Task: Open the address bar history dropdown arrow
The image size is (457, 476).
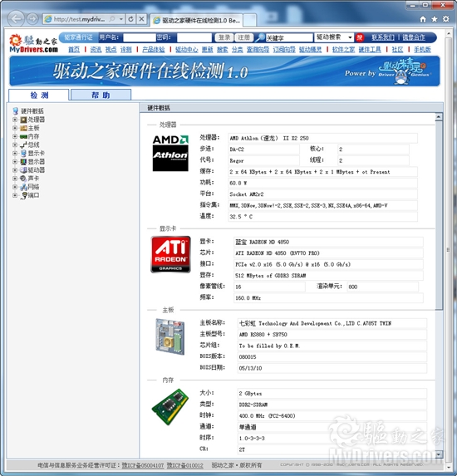Action: [121, 19]
